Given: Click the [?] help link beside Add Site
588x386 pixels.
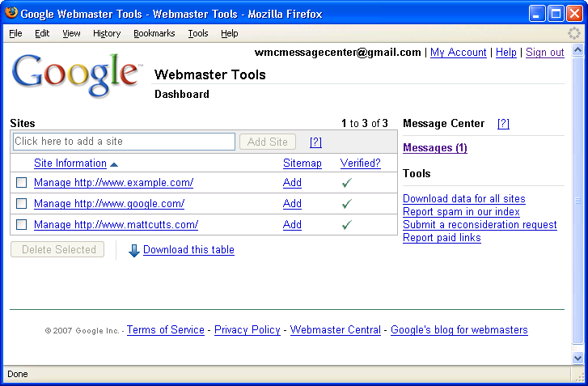Looking at the screenshot, I should 315,142.
